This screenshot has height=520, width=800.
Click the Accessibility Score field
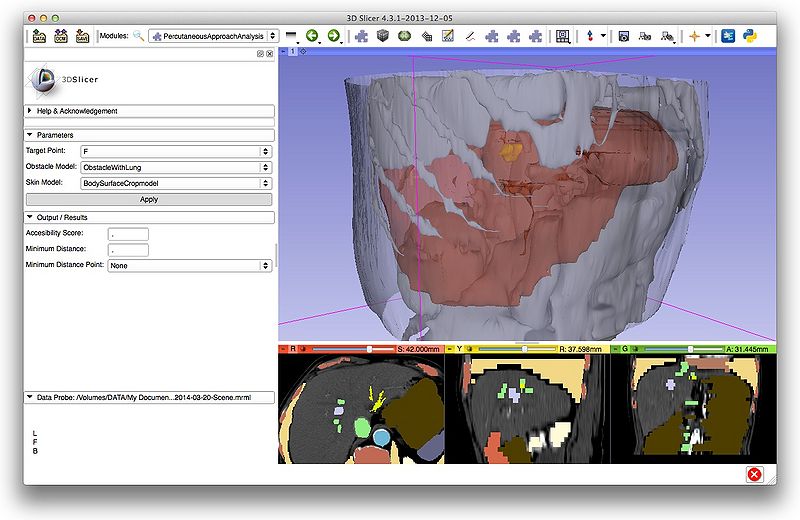tap(129, 233)
